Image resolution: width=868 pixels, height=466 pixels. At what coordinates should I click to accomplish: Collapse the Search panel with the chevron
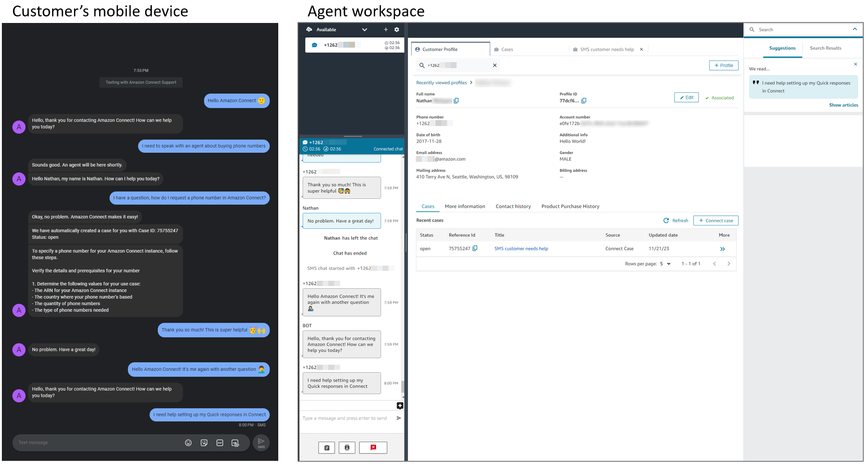856,29
